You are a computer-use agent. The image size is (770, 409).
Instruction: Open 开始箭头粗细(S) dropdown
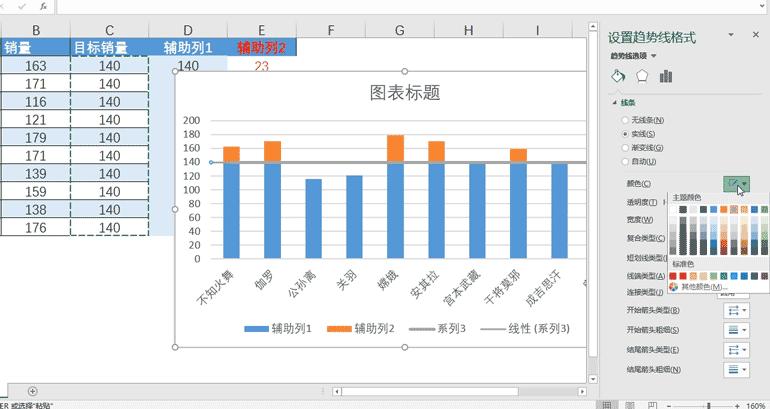(x=736, y=330)
